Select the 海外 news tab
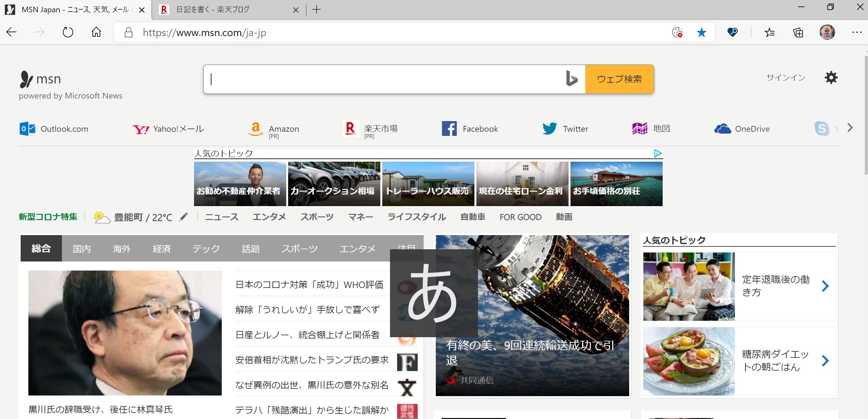 [x=122, y=249]
